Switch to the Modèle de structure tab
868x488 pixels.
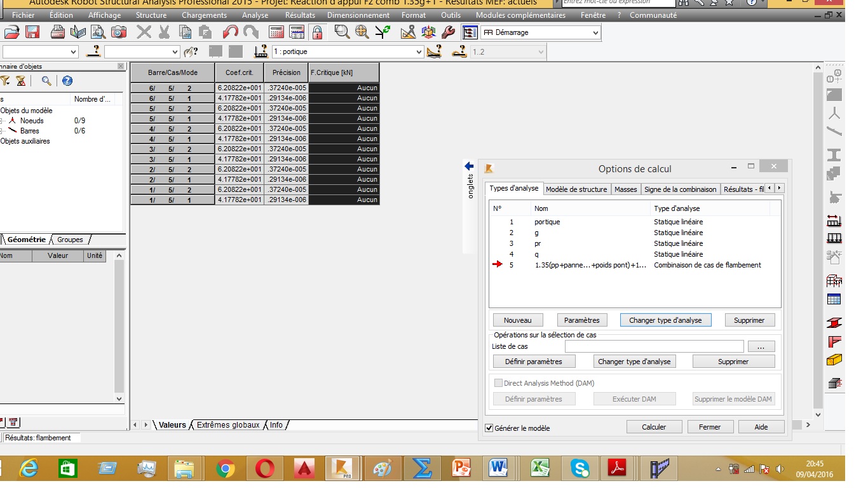[x=576, y=189]
